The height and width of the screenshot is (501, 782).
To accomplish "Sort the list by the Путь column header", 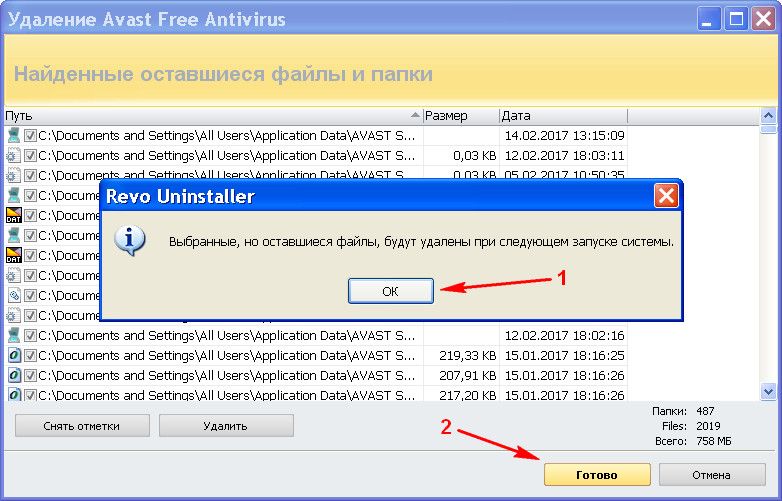I will coord(213,116).
